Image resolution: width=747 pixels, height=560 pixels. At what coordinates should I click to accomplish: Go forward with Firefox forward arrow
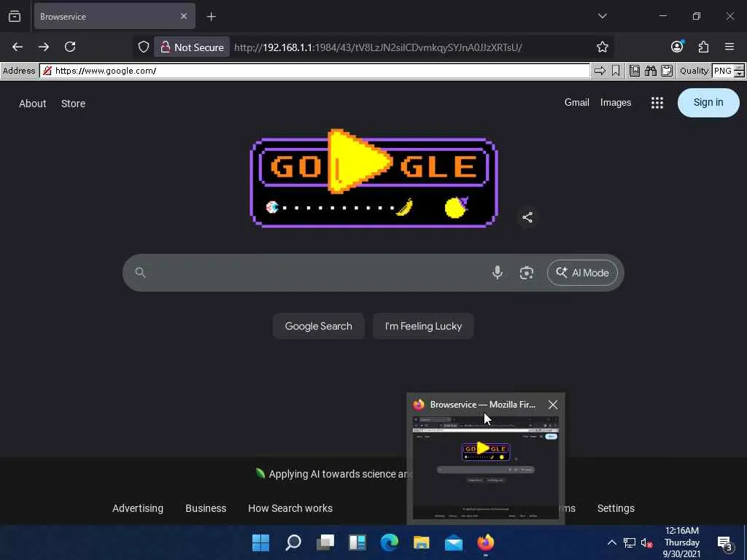(44, 47)
